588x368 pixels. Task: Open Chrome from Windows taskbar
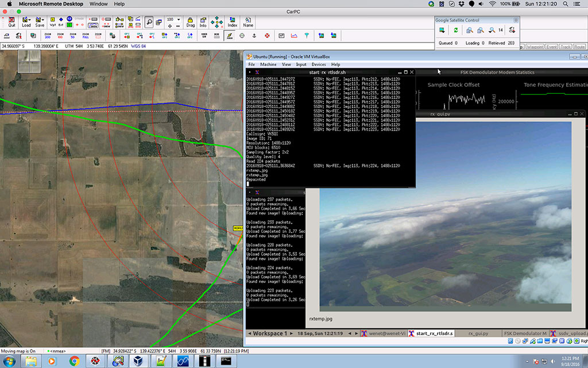click(x=74, y=362)
